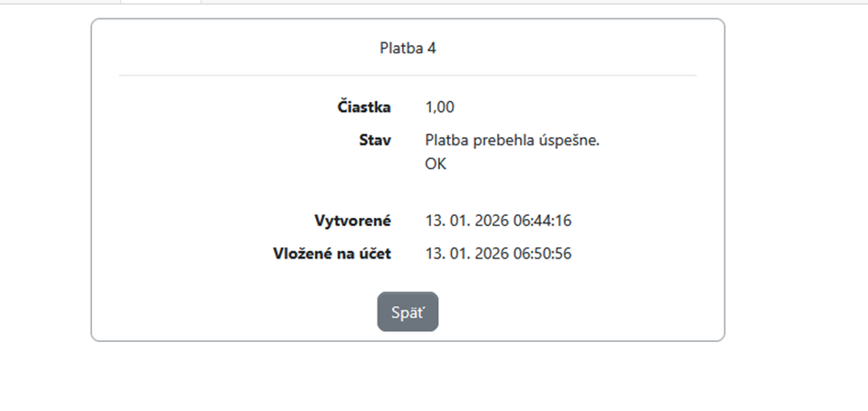The height and width of the screenshot is (411, 868).
Task: Select the 'Vložené na účet' label
Action: tap(332, 254)
